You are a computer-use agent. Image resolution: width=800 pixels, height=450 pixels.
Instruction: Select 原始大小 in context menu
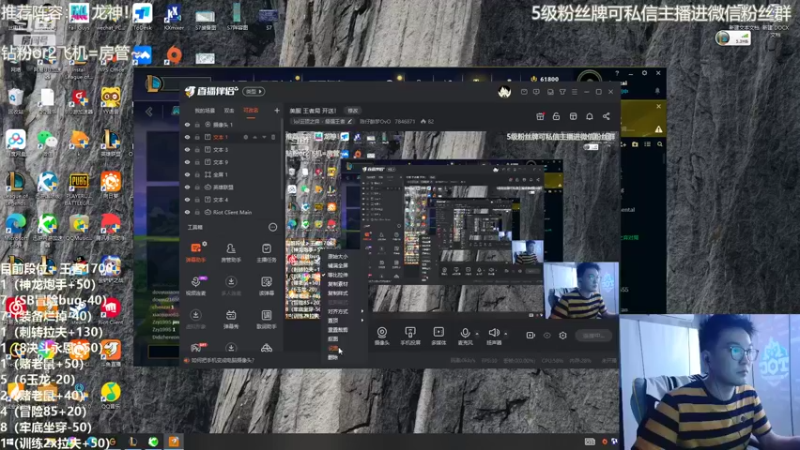tap(337, 257)
